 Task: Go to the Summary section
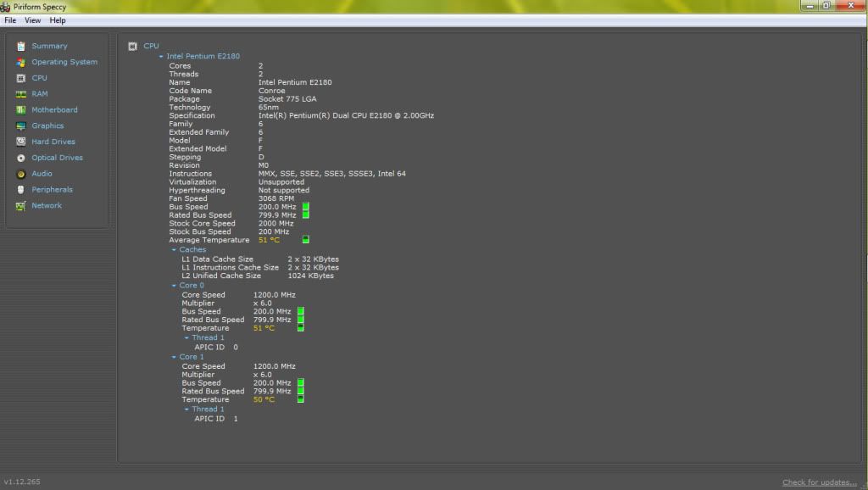pyautogui.click(x=49, y=46)
